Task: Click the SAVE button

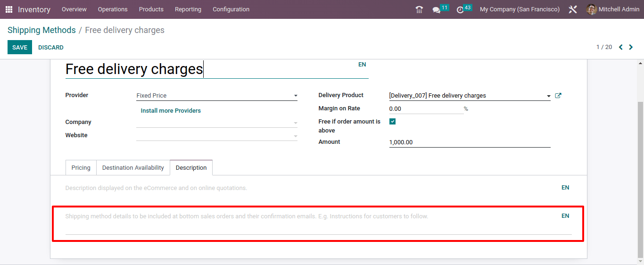Action: click(x=20, y=47)
